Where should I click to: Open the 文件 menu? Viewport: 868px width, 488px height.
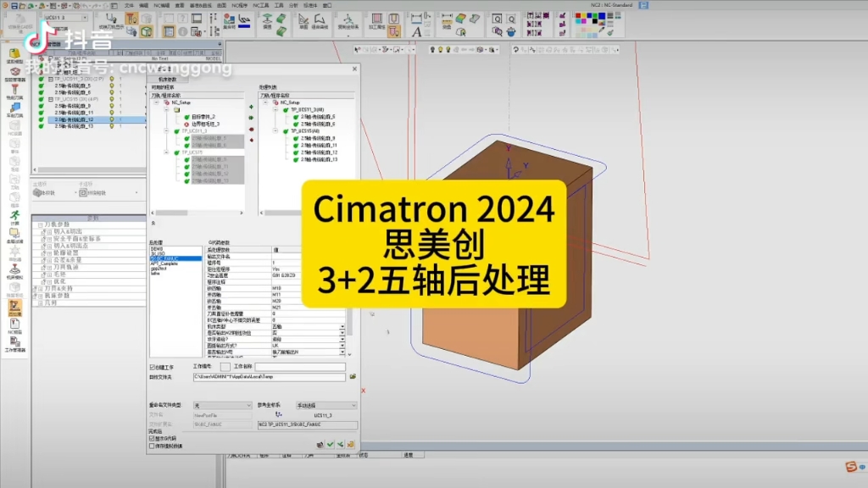[130, 4]
